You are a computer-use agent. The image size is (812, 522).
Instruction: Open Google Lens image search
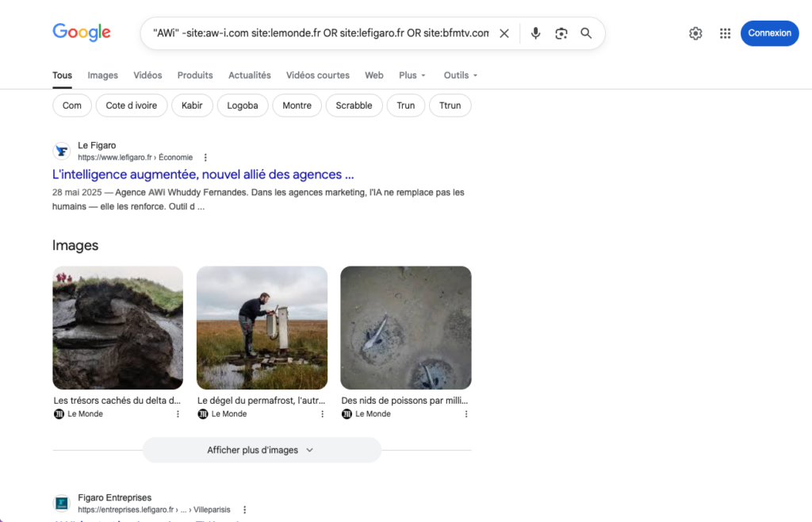click(x=561, y=33)
